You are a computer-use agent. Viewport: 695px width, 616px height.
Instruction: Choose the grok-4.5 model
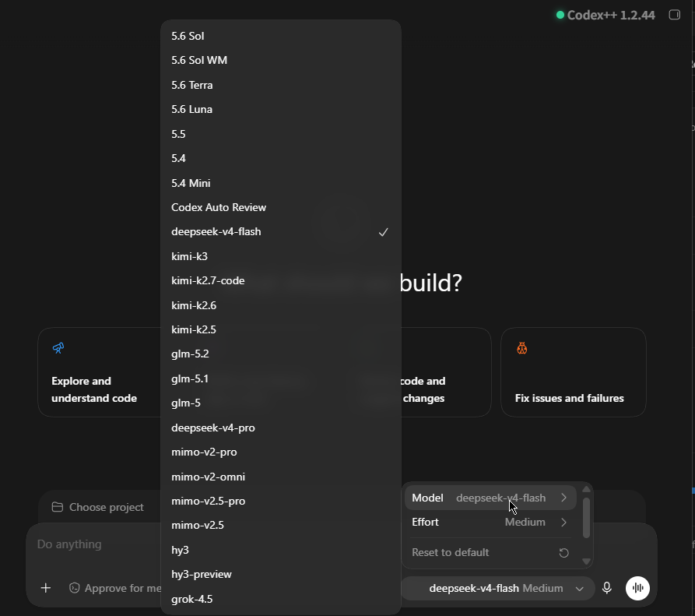[x=281, y=599]
